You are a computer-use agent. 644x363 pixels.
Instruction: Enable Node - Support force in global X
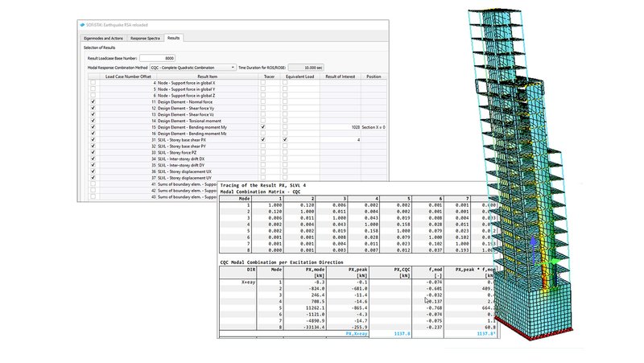pos(93,83)
